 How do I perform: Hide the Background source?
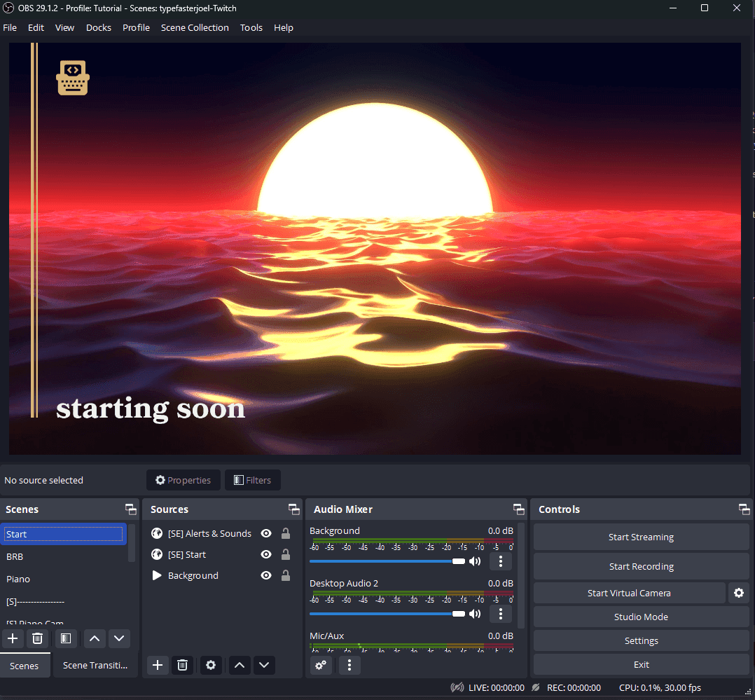265,575
